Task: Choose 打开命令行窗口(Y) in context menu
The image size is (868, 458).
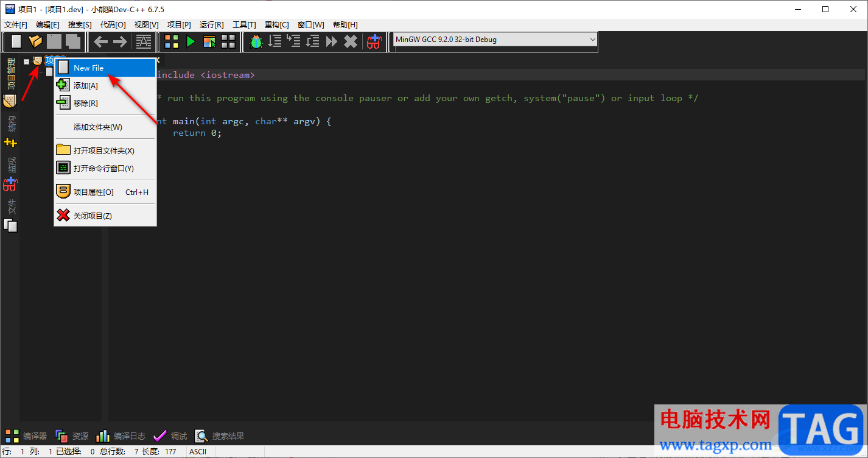Action: point(105,168)
